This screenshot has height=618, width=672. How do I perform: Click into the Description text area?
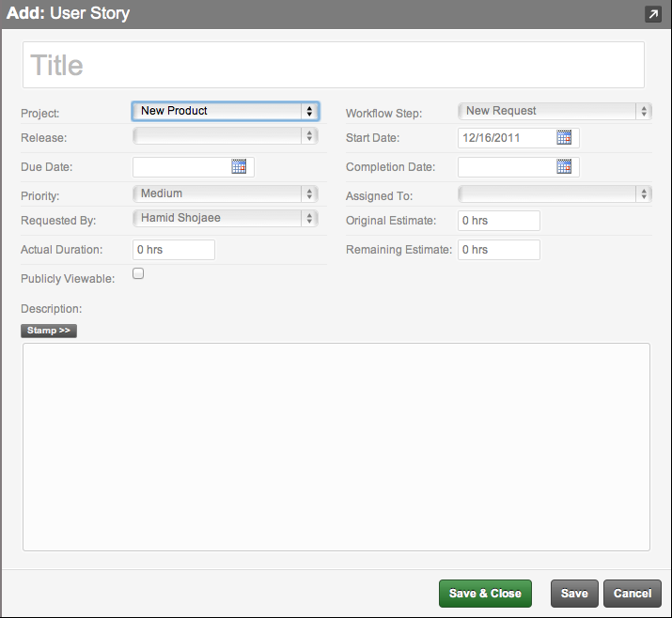336,447
